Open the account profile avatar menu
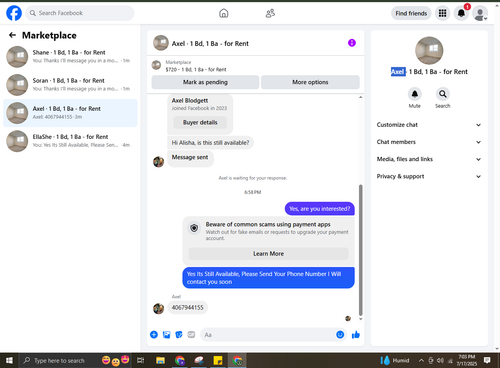The width and height of the screenshot is (500, 368). (480, 14)
